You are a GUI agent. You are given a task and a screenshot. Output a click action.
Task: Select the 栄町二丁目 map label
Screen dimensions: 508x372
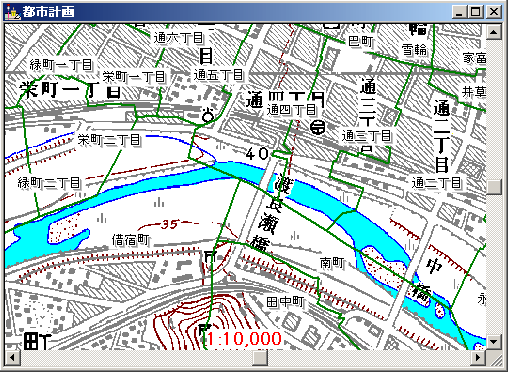pyautogui.click(x=109, y=140)
